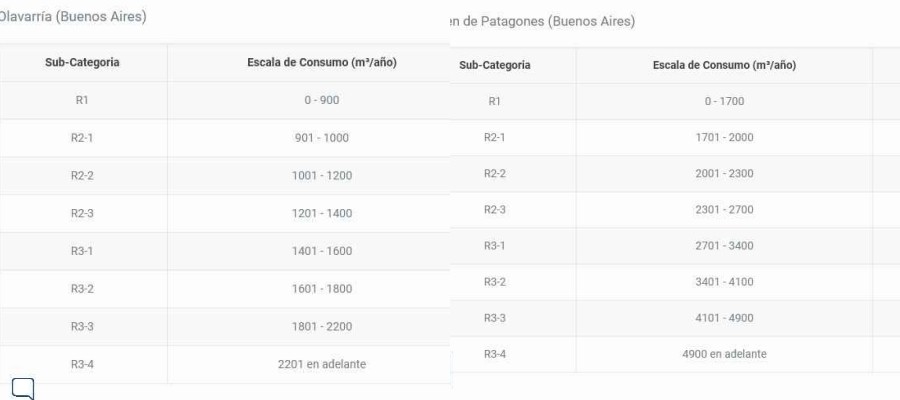Viewport: 900px width, 400px height.
Task: Click Escala de Consumo header in Patagones table
Action: click(724, 65)
